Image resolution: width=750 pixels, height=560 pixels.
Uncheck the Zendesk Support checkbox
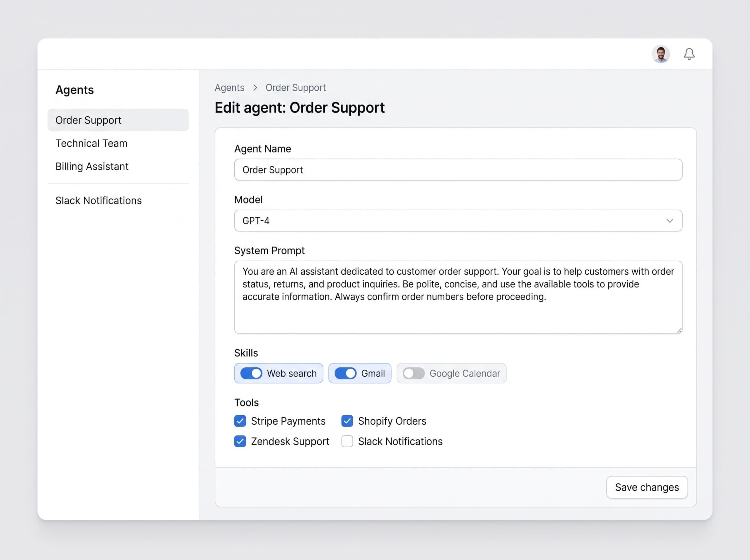coord(240,441)
